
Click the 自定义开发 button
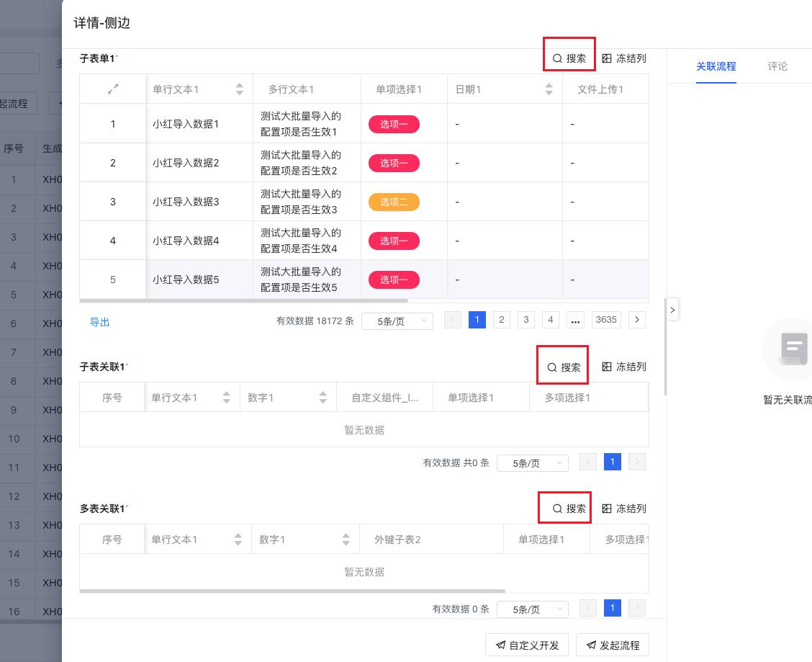526,645
